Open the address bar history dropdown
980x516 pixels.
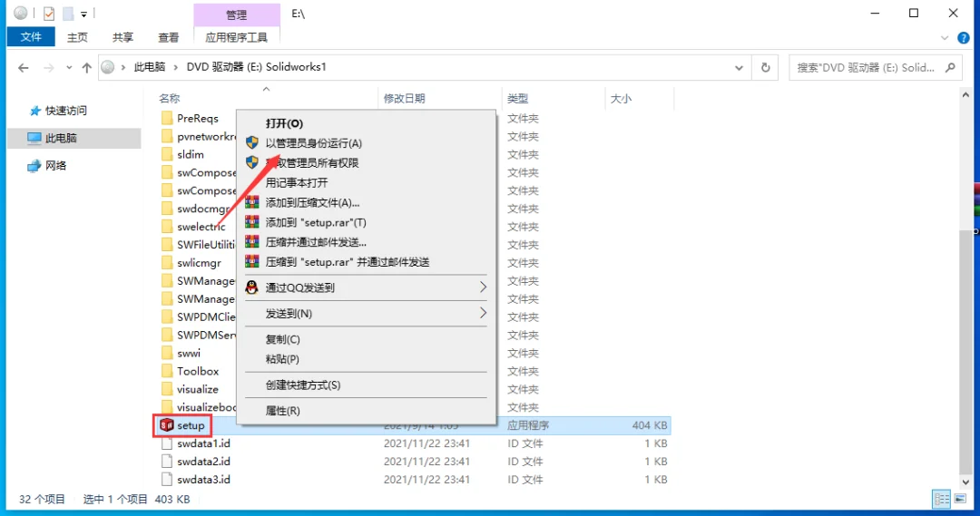(x=739, y=67)
